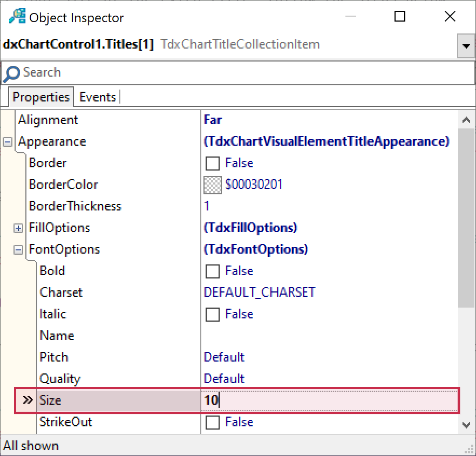Check the StrikeOut checkbox

coord(213,422)
